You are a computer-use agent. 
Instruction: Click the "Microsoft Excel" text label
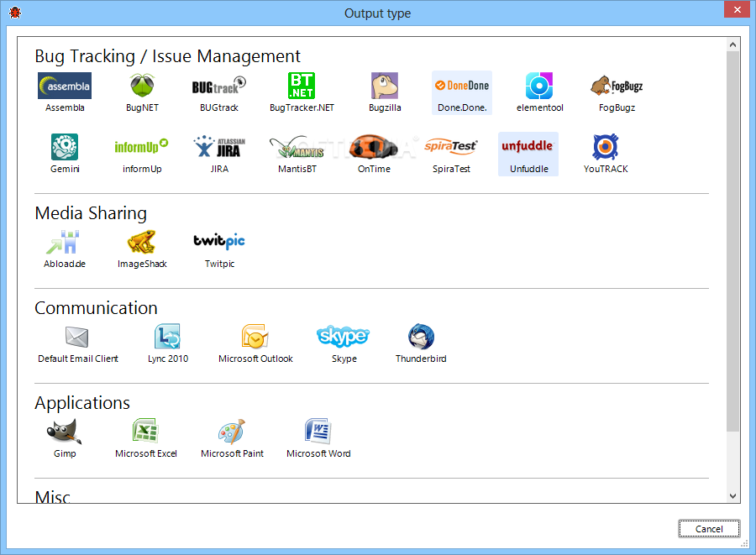(145, 453)
